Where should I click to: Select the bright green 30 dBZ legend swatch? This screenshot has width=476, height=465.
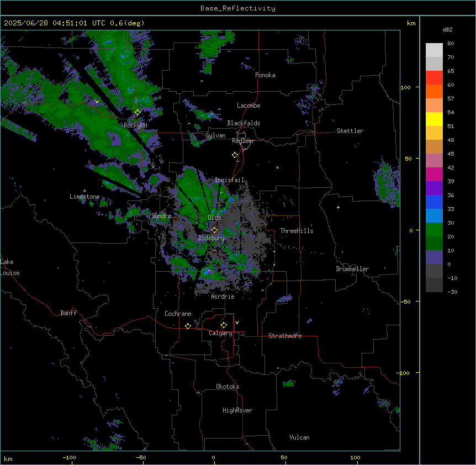434,230
